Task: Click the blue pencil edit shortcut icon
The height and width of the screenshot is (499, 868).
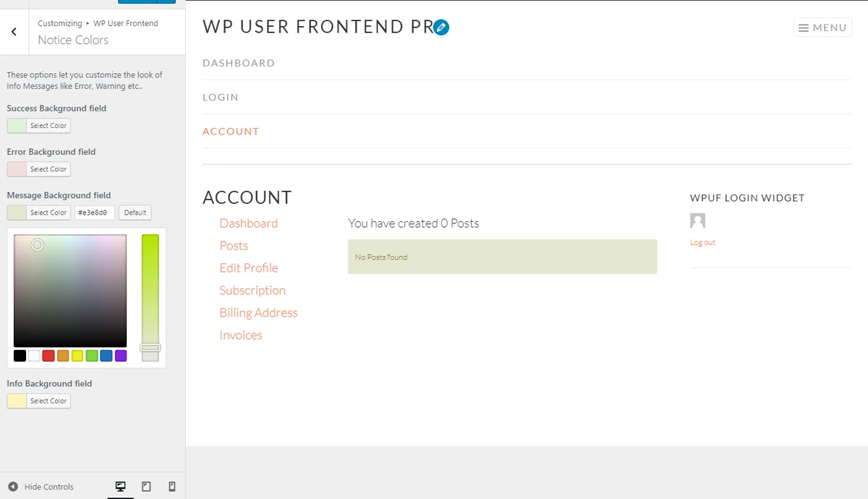Action: coord(441,27)
